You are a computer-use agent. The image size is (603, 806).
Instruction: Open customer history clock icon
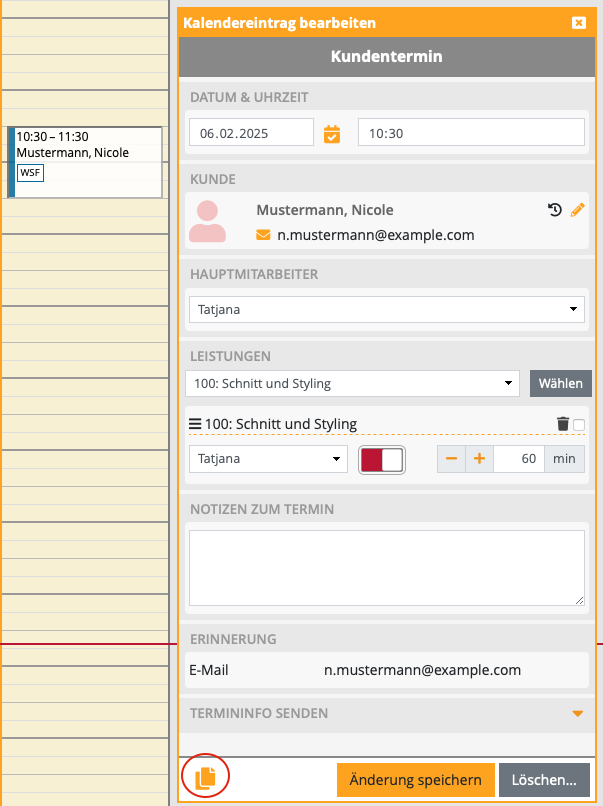[555, 210]
